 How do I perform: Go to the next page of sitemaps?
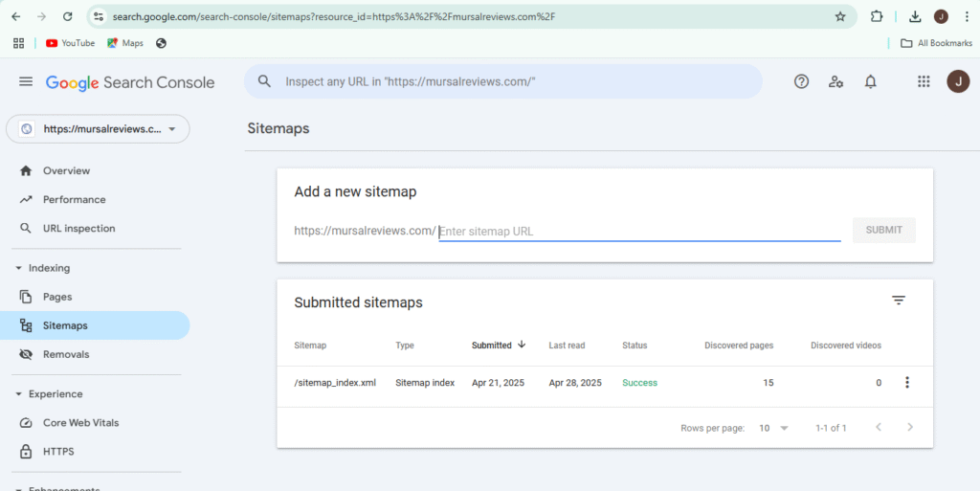(910, 427)
